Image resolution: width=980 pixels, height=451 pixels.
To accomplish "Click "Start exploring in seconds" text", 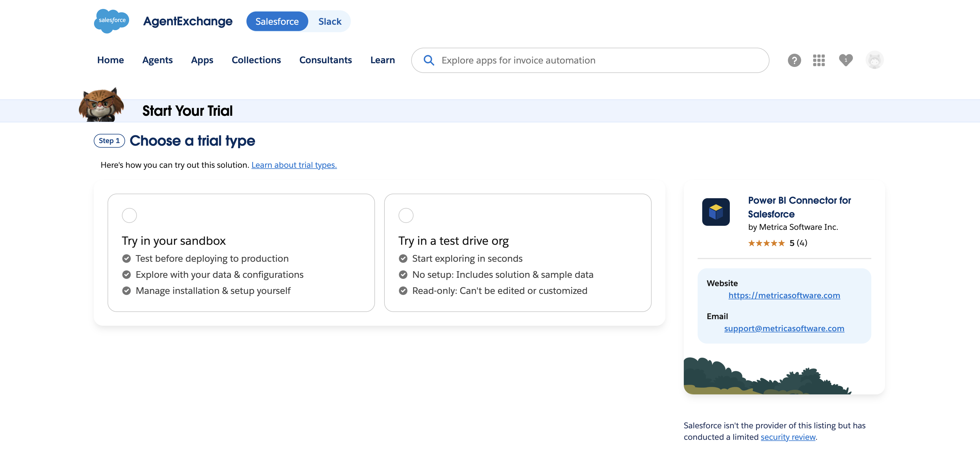I will [x=467, y=258].
